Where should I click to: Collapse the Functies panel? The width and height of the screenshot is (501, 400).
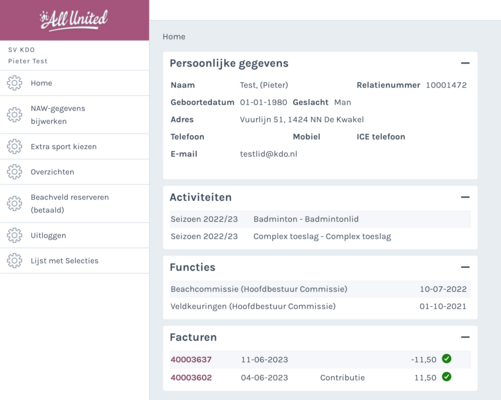tap(465, 267)
